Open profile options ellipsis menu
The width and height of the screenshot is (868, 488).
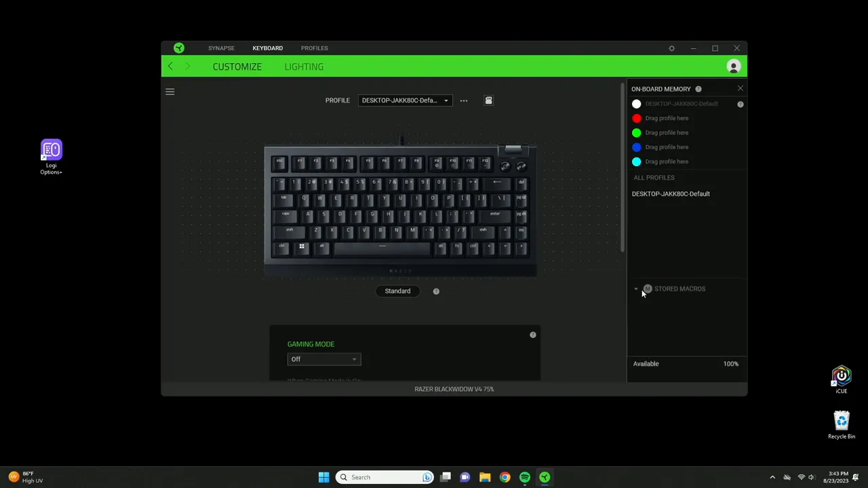(464, 100)
